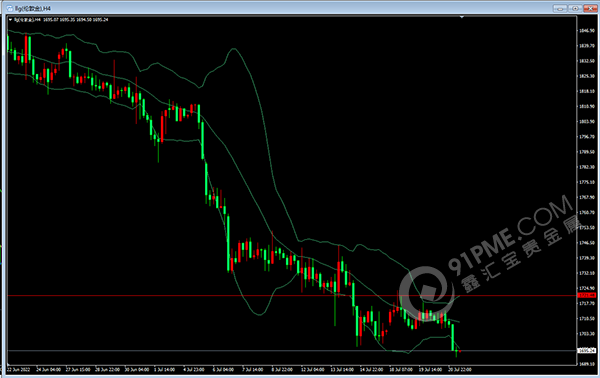
Task: Click the 13 Jul 14:00 time label
Action: (x=342, y=370)
